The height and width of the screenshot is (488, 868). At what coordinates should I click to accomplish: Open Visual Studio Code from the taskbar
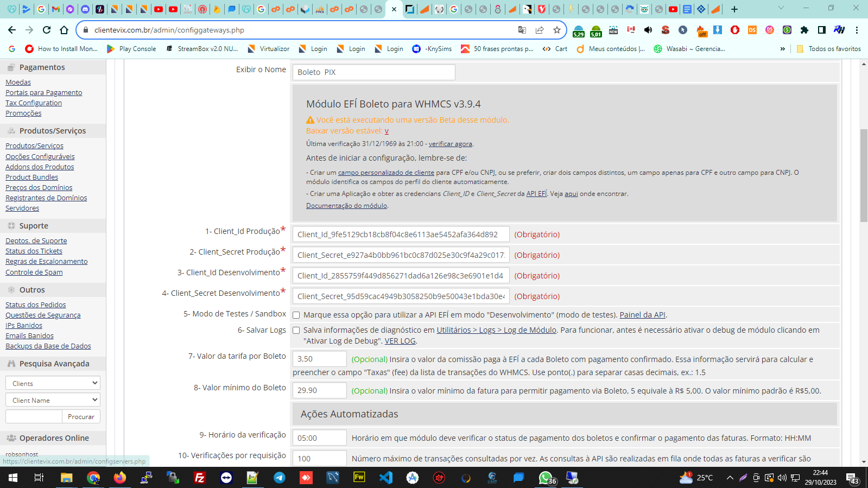(x=386, y=478)
